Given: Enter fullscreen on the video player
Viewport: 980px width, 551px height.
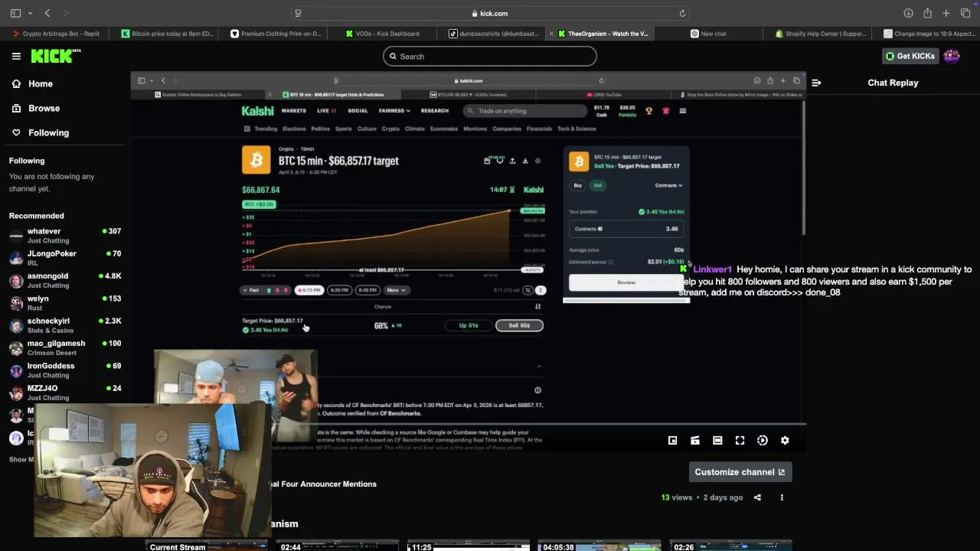Looking at the screenshot, I should pos(740,440).
